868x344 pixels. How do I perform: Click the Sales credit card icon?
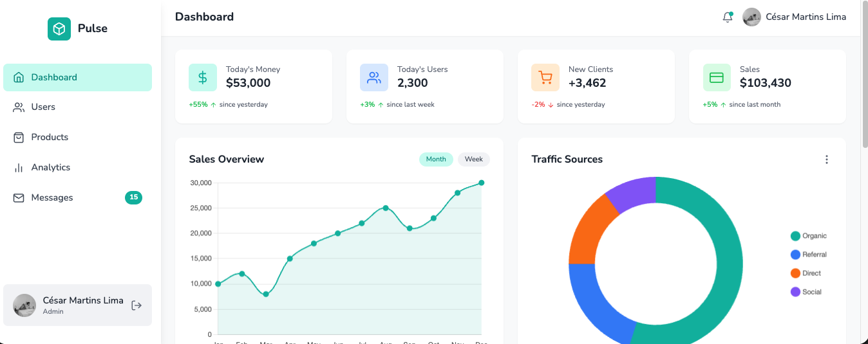click(717, 78)
